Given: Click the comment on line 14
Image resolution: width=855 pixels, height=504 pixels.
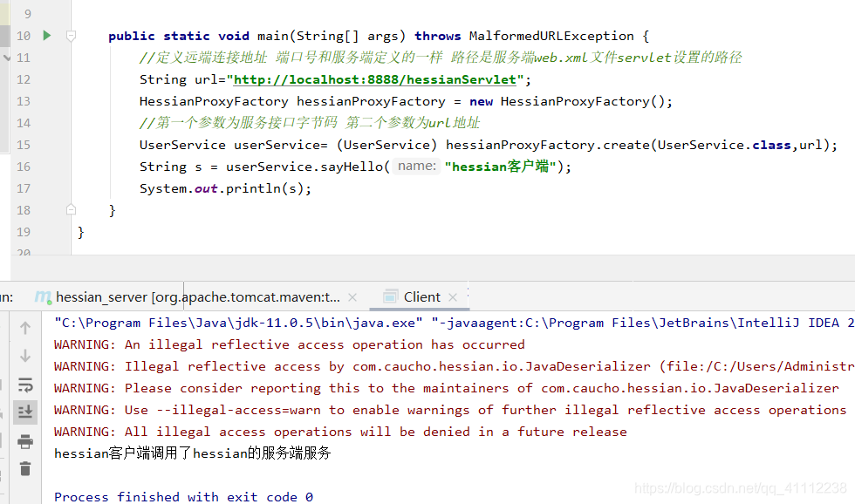Looking at the screenshot, I should click(310, 123).
